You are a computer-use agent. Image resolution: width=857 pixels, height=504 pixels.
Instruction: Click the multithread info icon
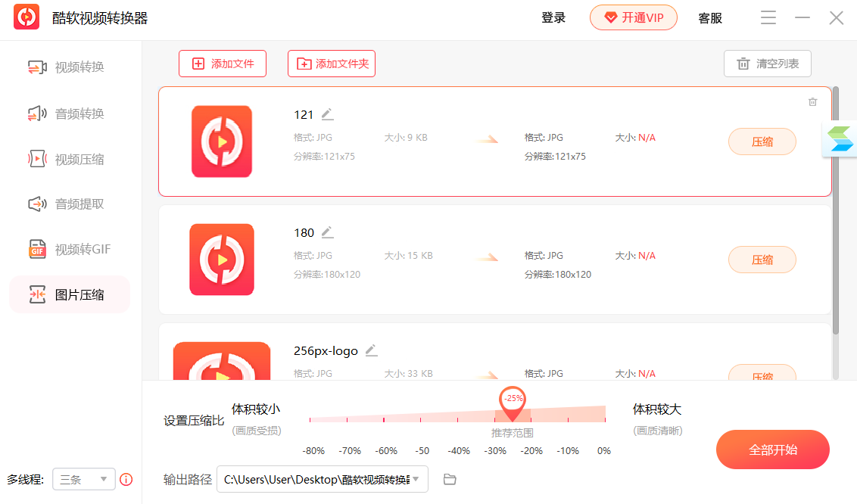click(x=126, y=480)
